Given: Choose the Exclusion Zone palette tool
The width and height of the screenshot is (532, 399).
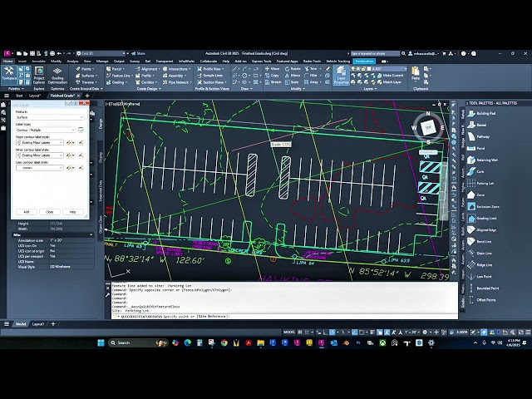Looking at the screenshot, I should click(483, 207).
